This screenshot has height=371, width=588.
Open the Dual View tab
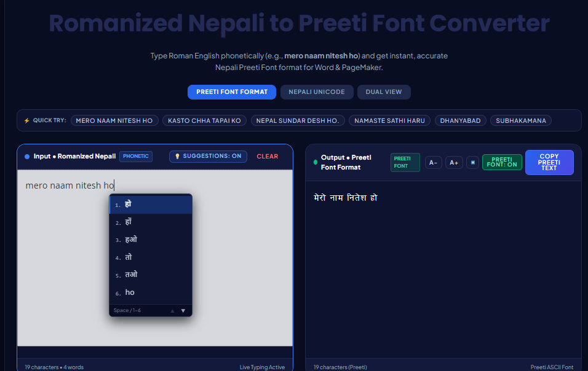384,92
